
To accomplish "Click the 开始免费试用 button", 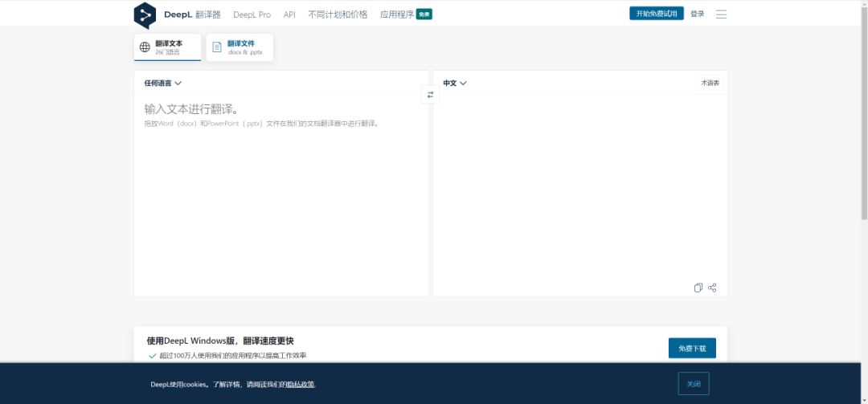I will (x=657, y=14).
